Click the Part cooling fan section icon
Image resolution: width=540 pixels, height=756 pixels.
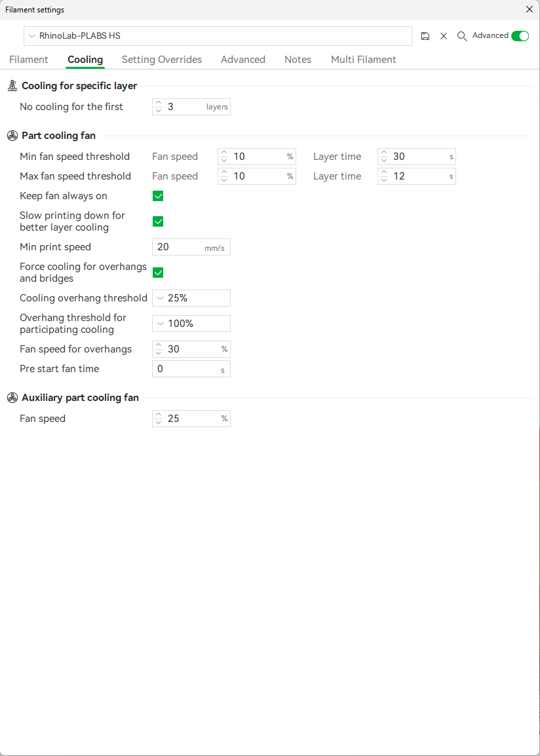(12, 136)
